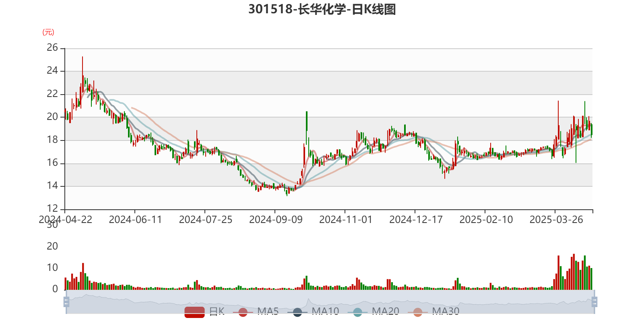Toggle the 日K candlestick series legend
This screenshot has width=644, height=322.
pos(204,312)
